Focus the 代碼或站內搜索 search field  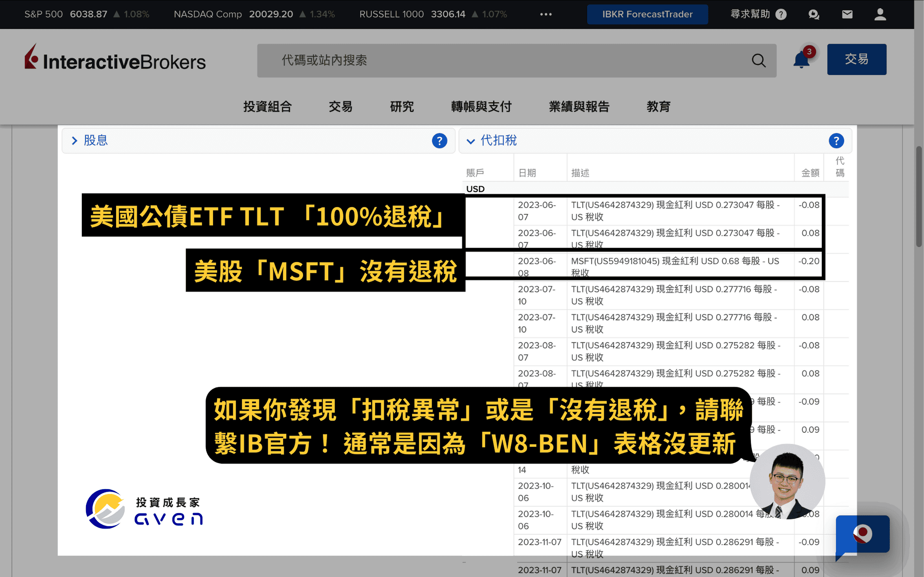[x=517, y=61]
